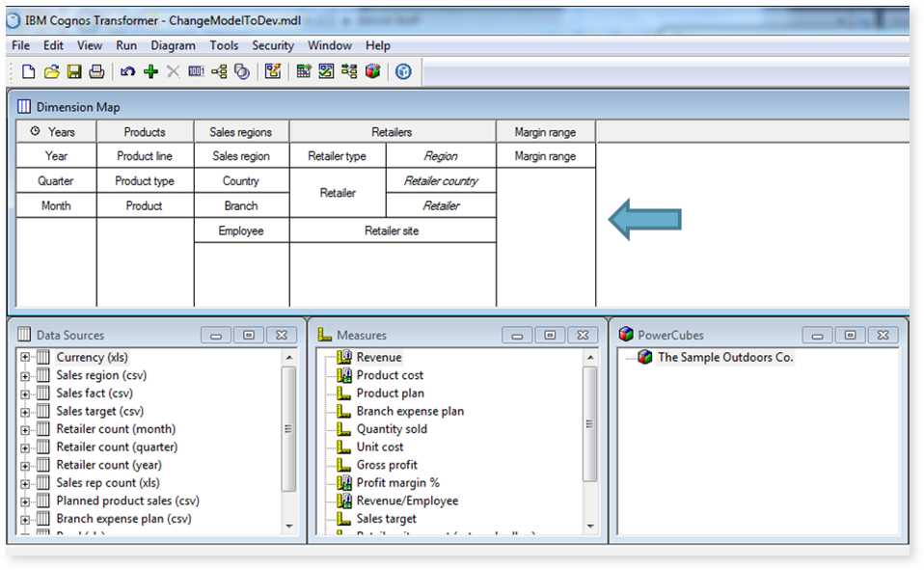Screen dimensions: 924x570
Task: Click the Dimension Map panel icon
Action: 23,107
